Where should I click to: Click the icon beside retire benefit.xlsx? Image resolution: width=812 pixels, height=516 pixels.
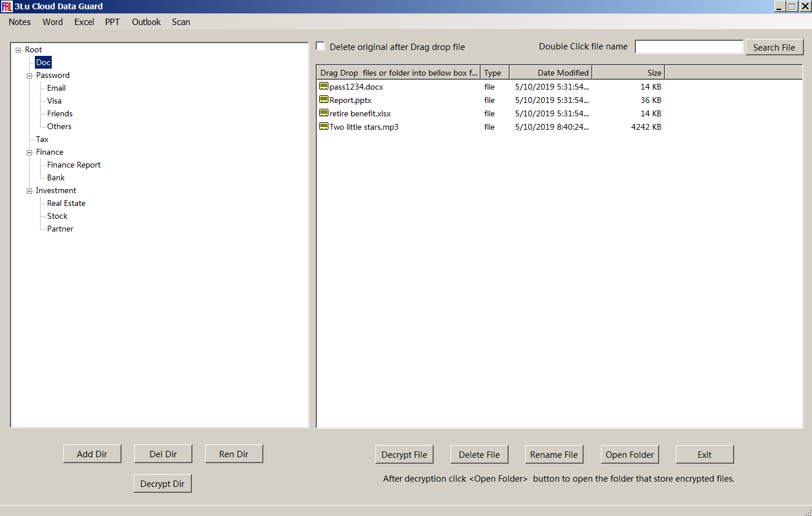coord(324,113)
